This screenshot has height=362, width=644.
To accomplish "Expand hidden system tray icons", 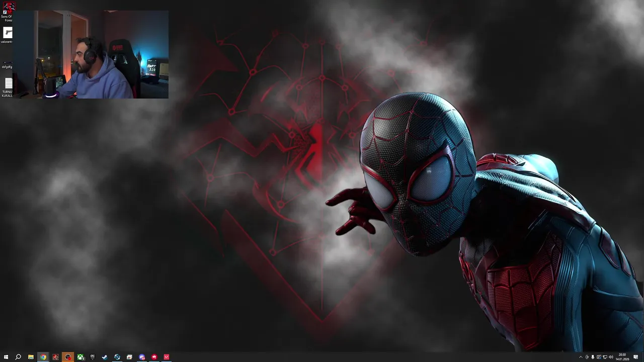I will tap(581, 357).
